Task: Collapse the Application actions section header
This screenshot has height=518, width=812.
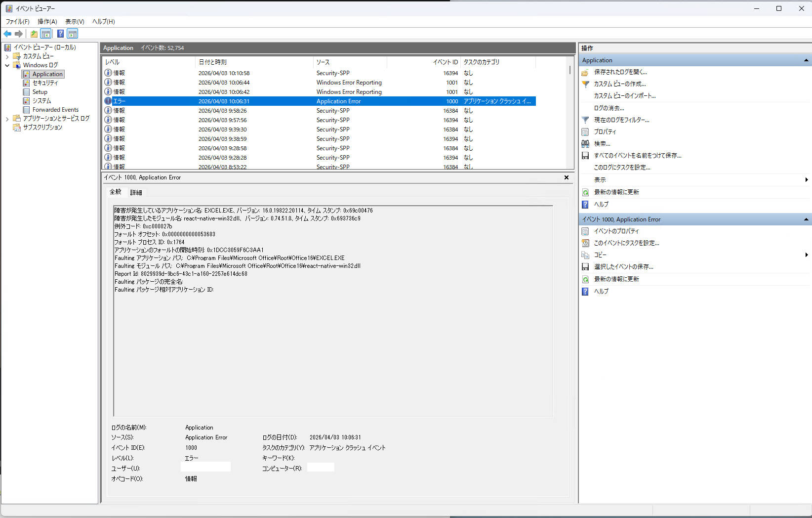Action: coord(806,60)
